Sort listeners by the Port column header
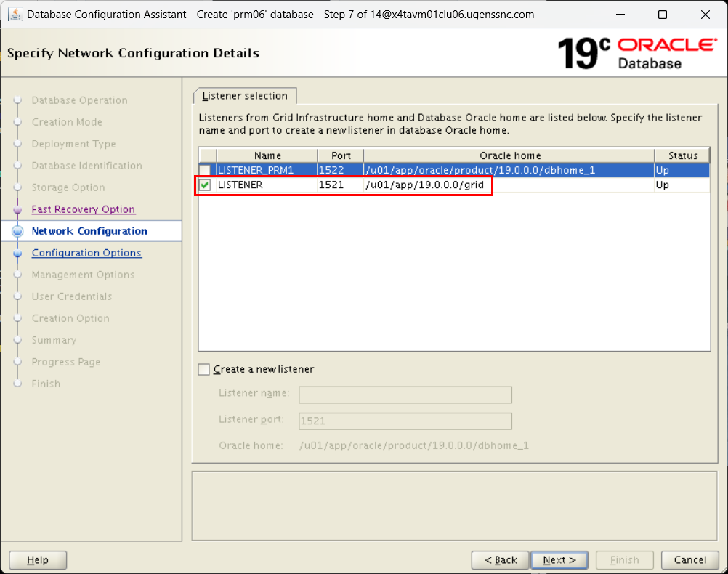This screenshot has height=574, width=728. click(341, 155)
